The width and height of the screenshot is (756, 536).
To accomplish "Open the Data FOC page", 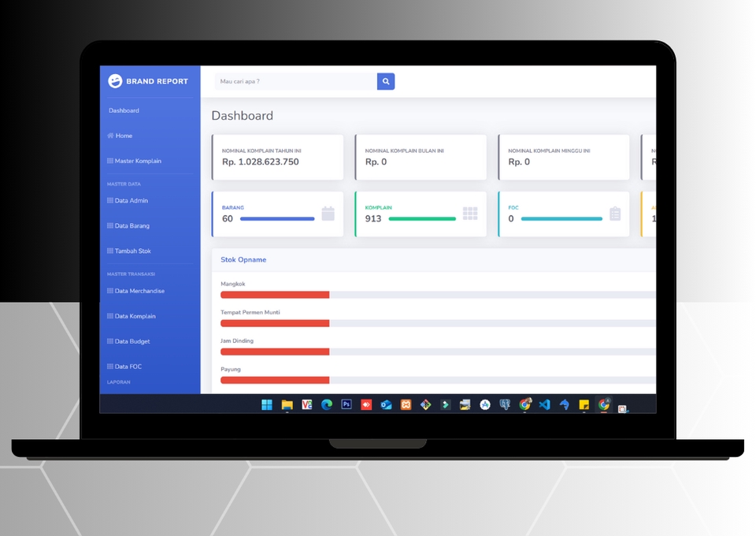I will pyautogui.click(x=128, y=367).
